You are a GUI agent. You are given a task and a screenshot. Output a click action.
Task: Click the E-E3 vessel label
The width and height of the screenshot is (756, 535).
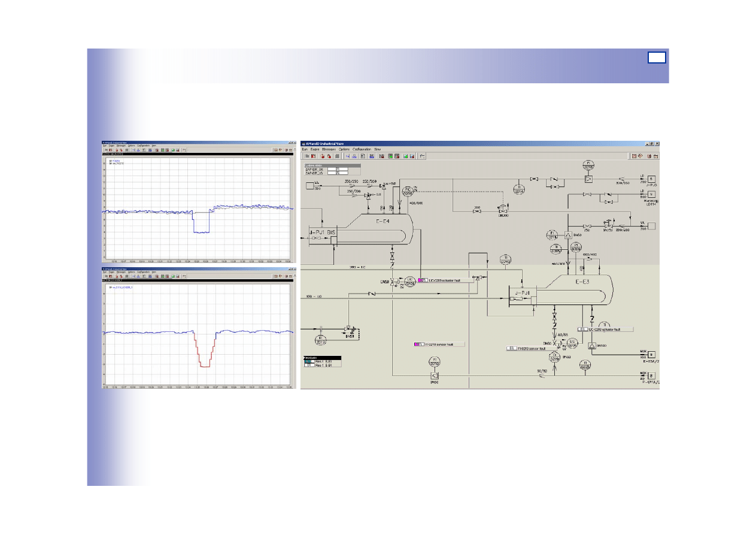pos(576,280)
